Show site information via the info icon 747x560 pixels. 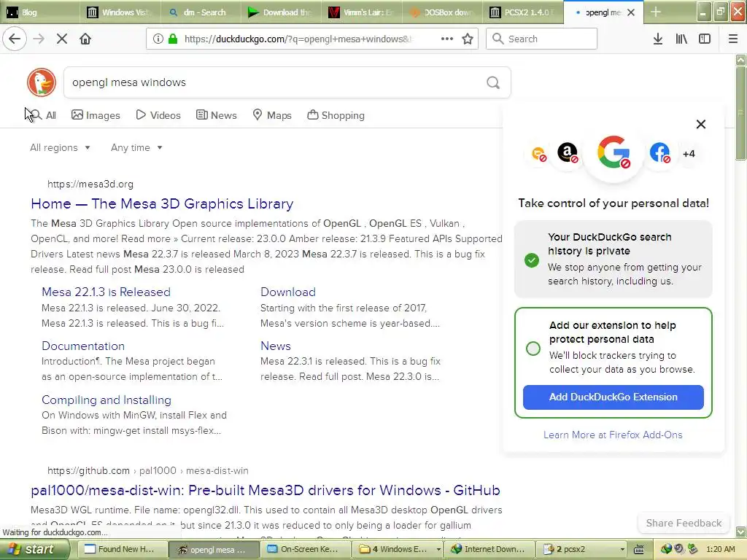click(x=158, y=39)
